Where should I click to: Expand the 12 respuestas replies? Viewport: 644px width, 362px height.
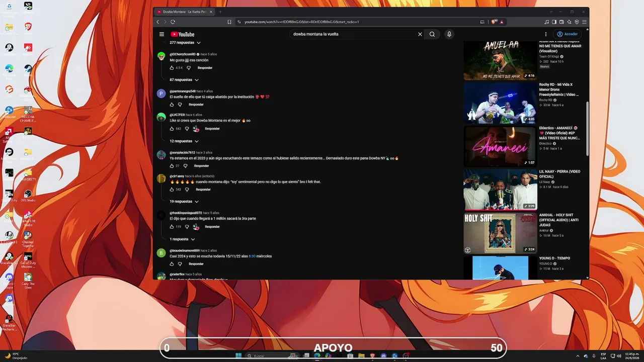tap(184, 141)
